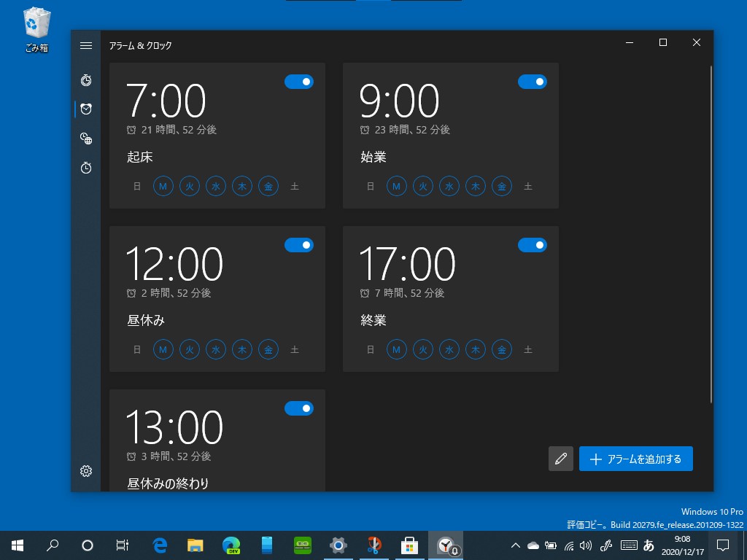Open the Alarms & Clock settings gear
This screenshot has height=560, width=747.
86,471
